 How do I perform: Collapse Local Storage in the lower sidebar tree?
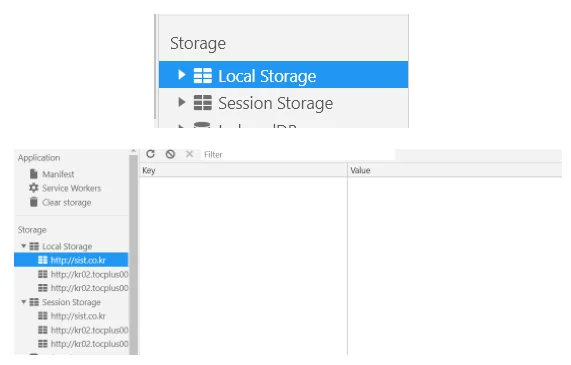tap(24, 246)
